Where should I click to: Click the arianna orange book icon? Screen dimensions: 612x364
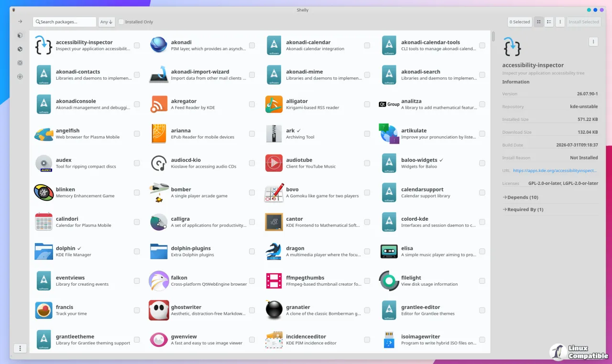[159, 134]
